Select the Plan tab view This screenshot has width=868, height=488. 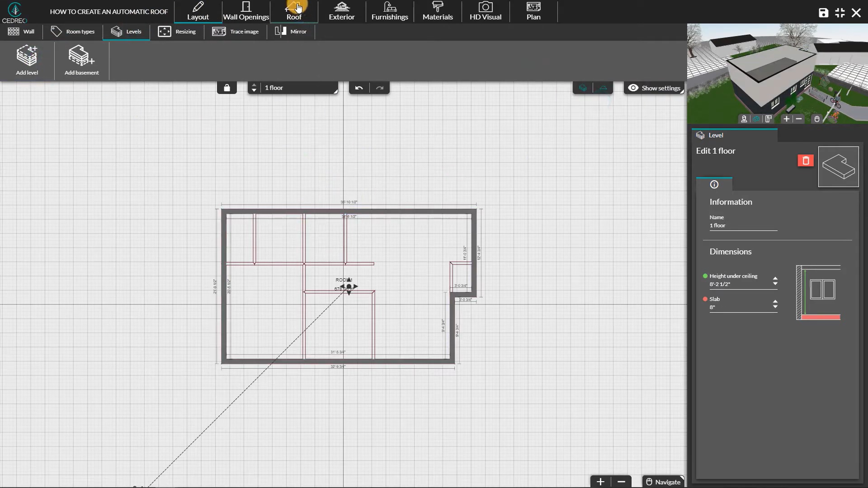point(533,11)
